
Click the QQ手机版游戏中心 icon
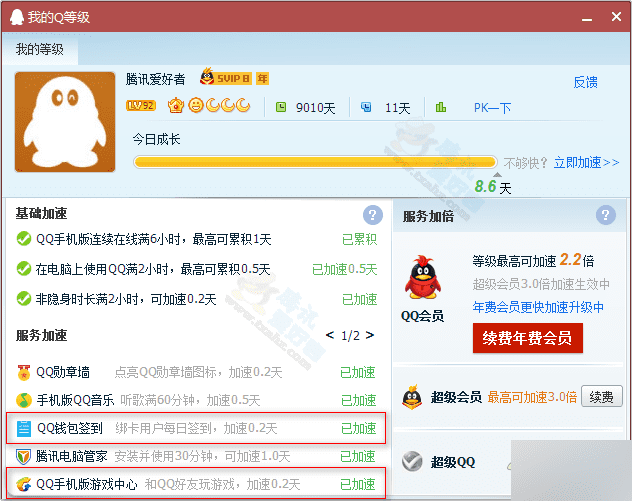pyautogui.click(x=24, y=484)
